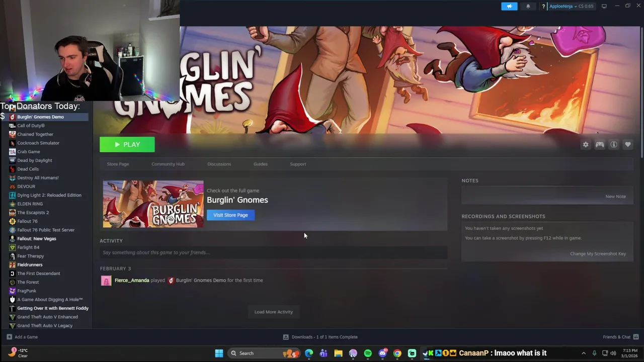Add game to favorites heart icon
This screenshot has width=644, height=362.
pyautogui.click(x=628, y=145)
